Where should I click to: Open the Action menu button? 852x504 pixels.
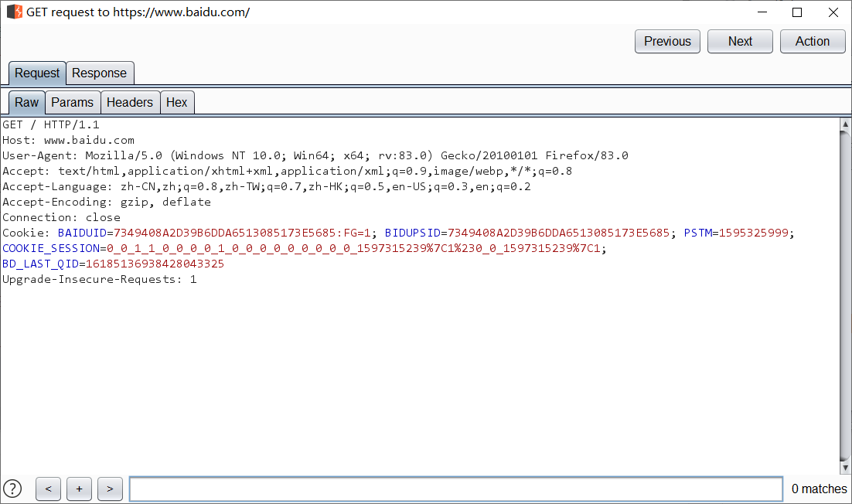tap(813, 41)
